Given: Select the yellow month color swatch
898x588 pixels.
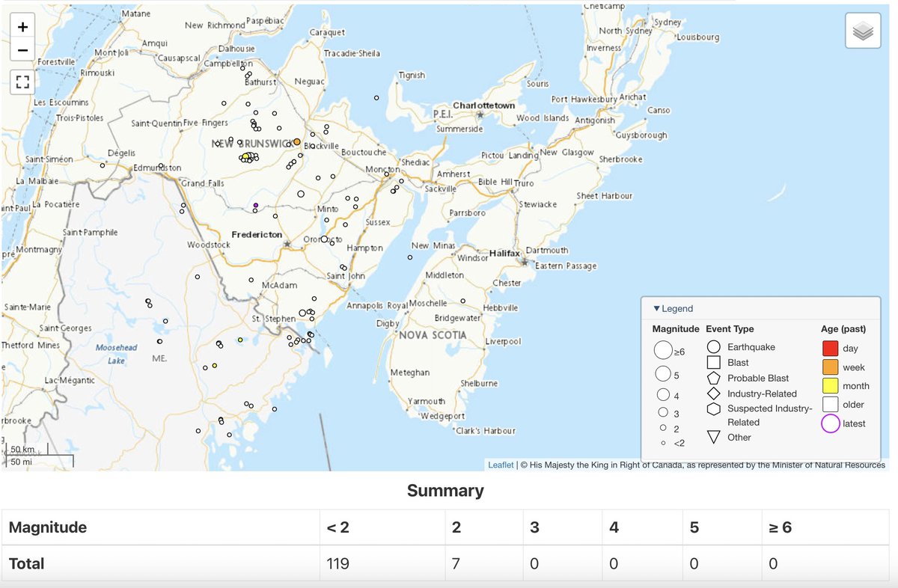Looking at the screenshot, I should click(x=831, y=385).
